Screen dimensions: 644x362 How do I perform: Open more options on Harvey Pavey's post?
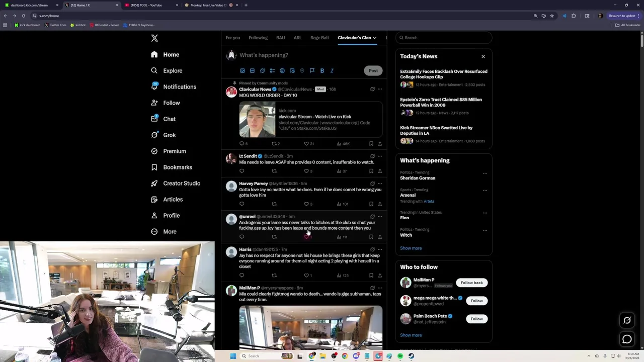(x=380, y=184)
